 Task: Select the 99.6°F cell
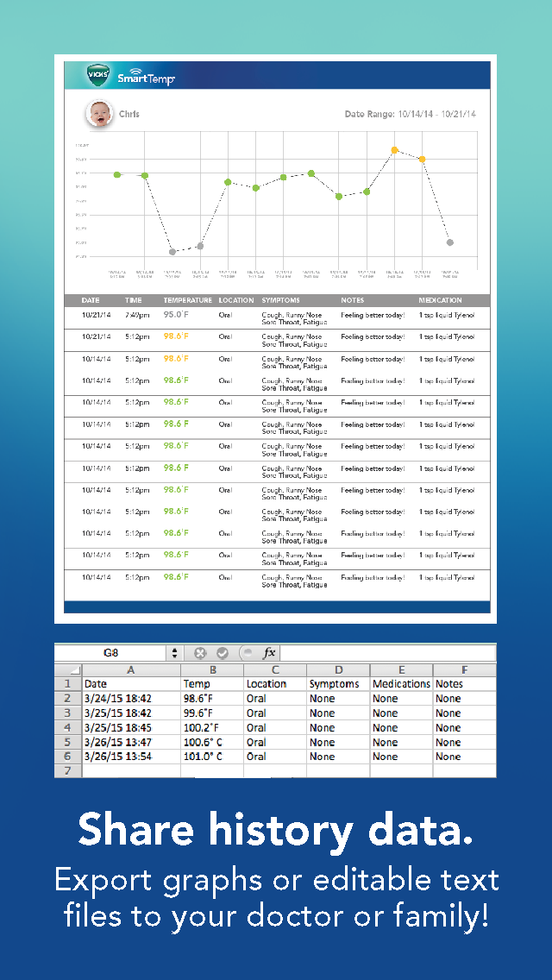(x=212, y=713)
